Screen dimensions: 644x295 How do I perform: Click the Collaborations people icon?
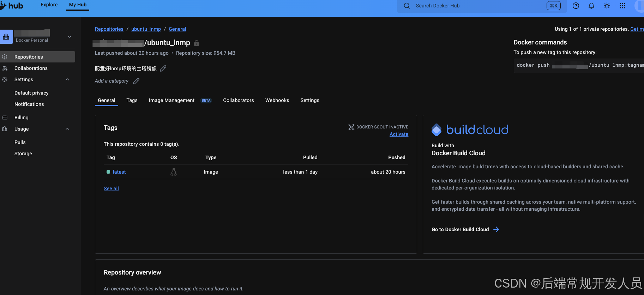[5, 68]
